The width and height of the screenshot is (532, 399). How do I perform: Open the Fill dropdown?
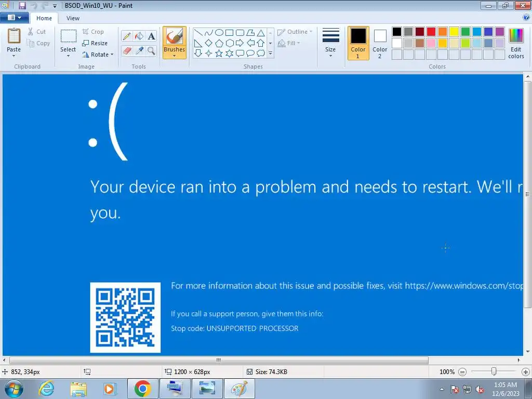tap(289, 43)
